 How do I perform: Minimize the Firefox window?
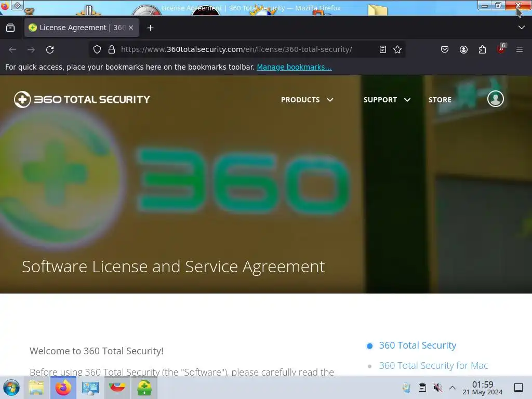[485, 5]
